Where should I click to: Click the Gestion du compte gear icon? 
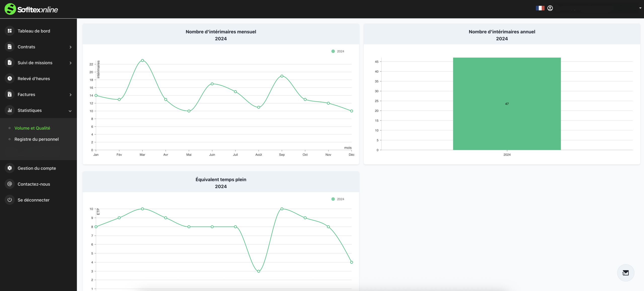(10, 168)
